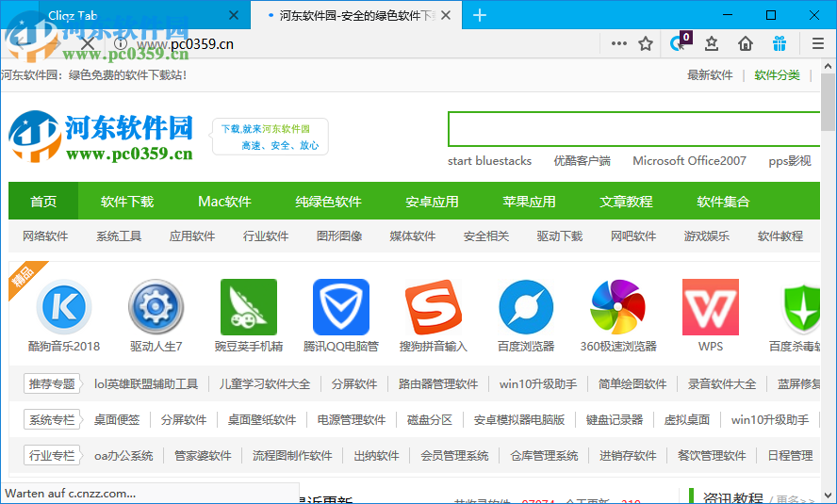Bookmark this page with star icon

[646, 43]
